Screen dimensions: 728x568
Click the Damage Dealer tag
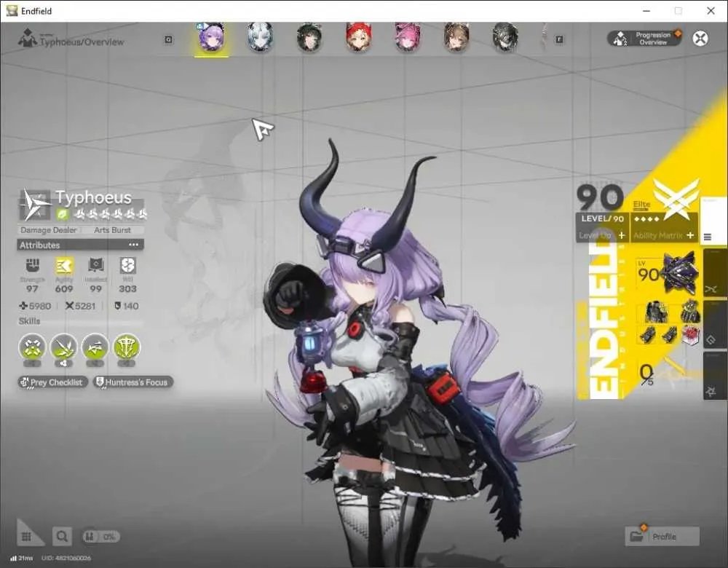(49, 230)
